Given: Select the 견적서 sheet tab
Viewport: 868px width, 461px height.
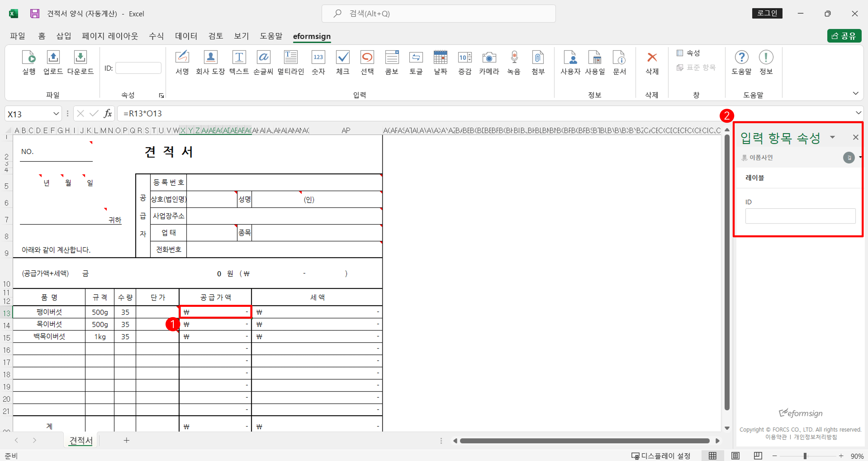Looking at the screenshot, I should (81, 440).
